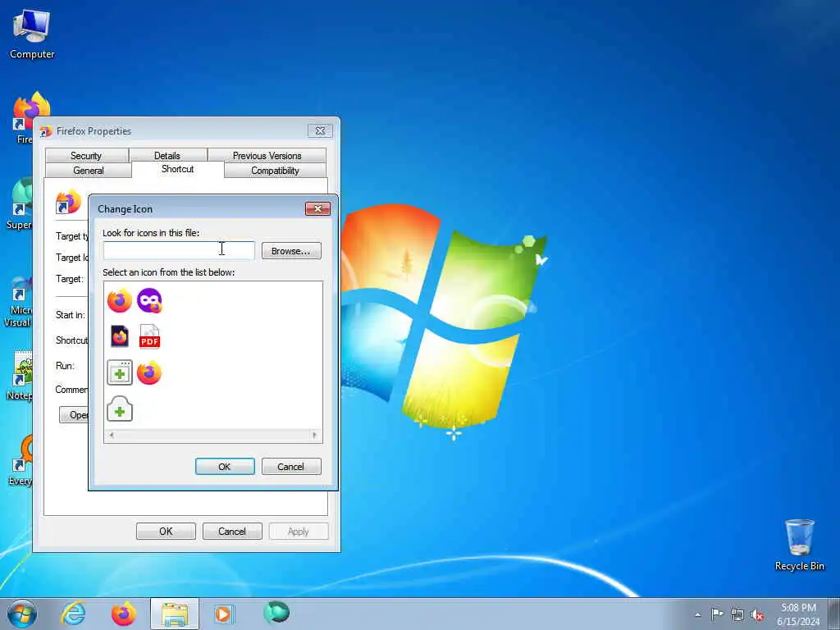The width and height of the screenshot is (840, 630).
Task: Click the muted volume tray icon
Action: pyautogui.click(x=757, y=614)
